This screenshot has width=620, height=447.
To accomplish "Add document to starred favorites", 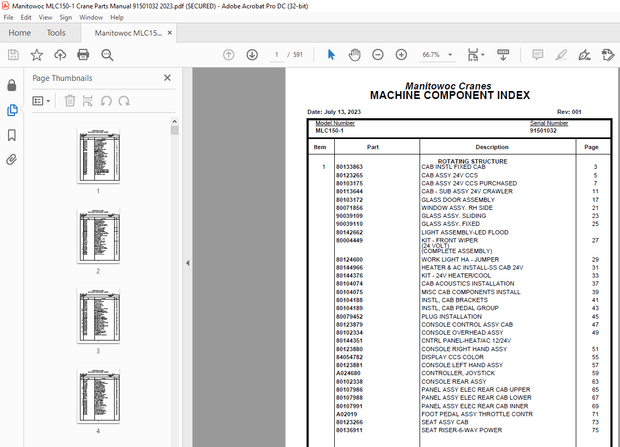I will coord(37,55).
